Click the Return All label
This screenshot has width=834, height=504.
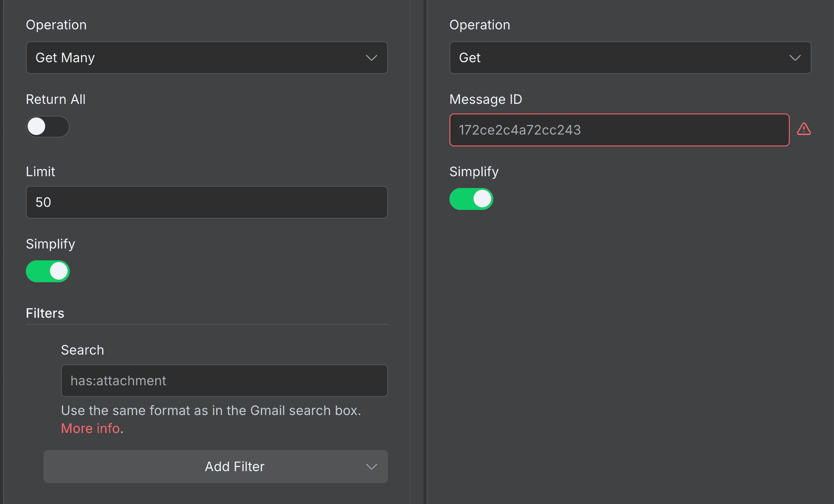[x=56, y=99]
